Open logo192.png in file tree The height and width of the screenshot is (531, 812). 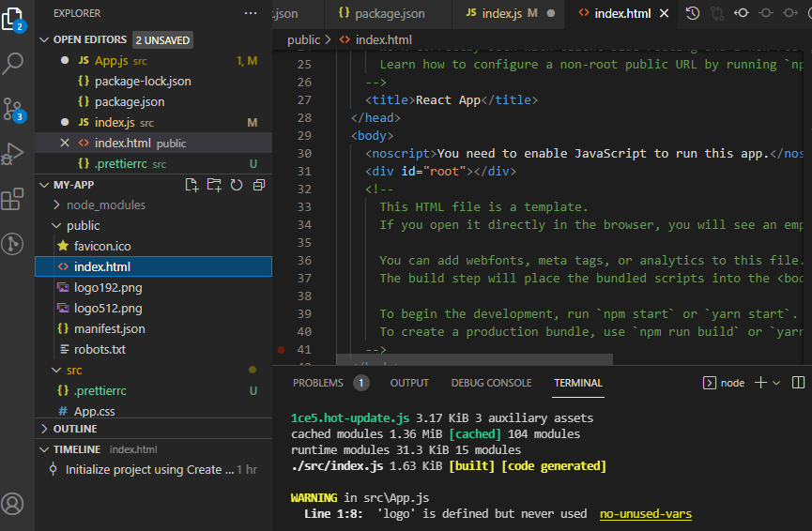[x=153, y=287]
